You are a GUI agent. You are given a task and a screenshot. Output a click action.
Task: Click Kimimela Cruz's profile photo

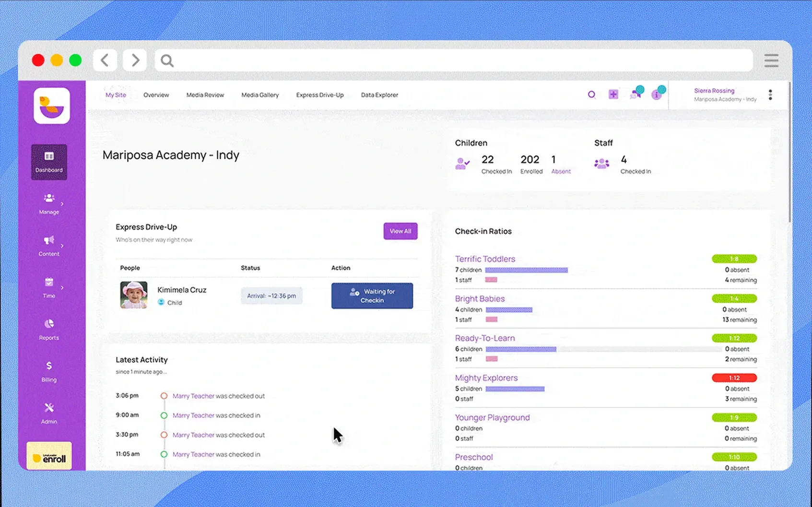(134, 295)
